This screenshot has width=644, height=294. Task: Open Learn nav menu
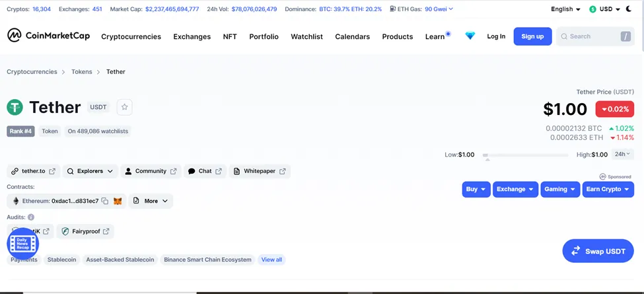pyautogui.click(x=435, y=36)
